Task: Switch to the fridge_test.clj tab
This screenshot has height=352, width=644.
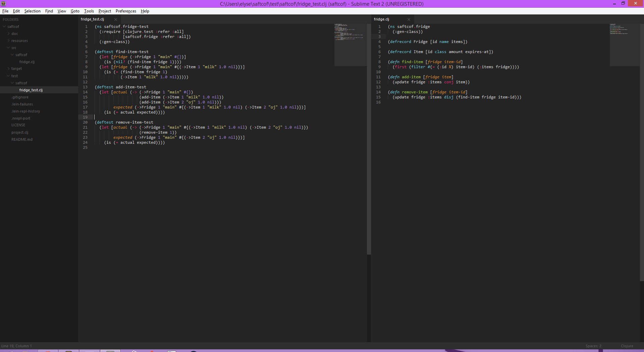Action: (93, 19)
